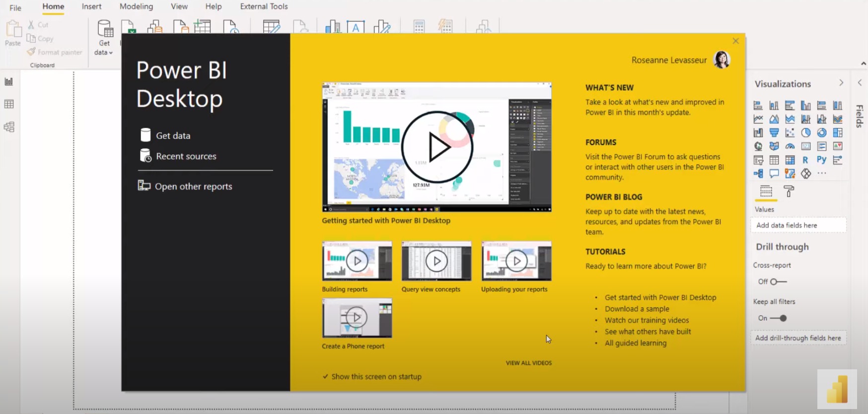
Task: Select the KPI visual
Action: point(837,146)
